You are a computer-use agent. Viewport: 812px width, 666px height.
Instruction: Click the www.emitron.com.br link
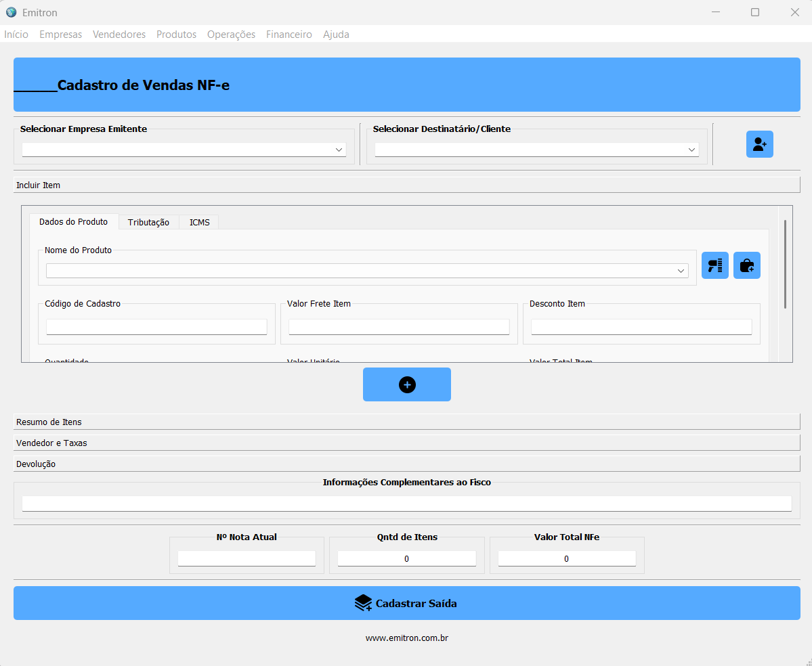[406, 638]
